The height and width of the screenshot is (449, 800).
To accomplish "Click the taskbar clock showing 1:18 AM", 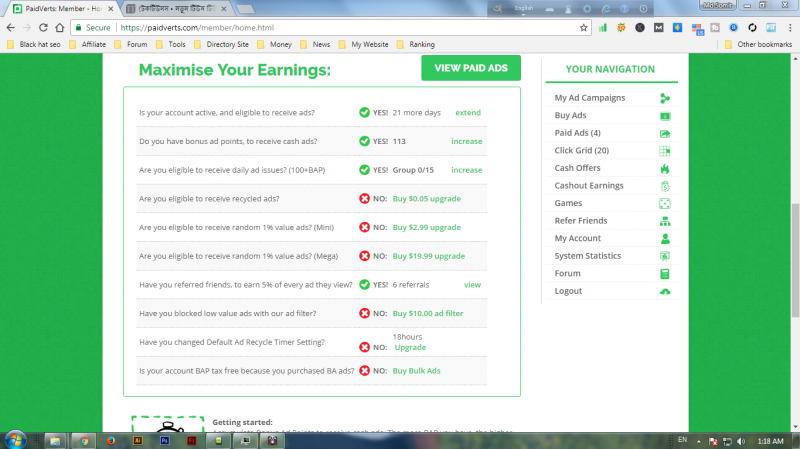I will coord(770,441).
